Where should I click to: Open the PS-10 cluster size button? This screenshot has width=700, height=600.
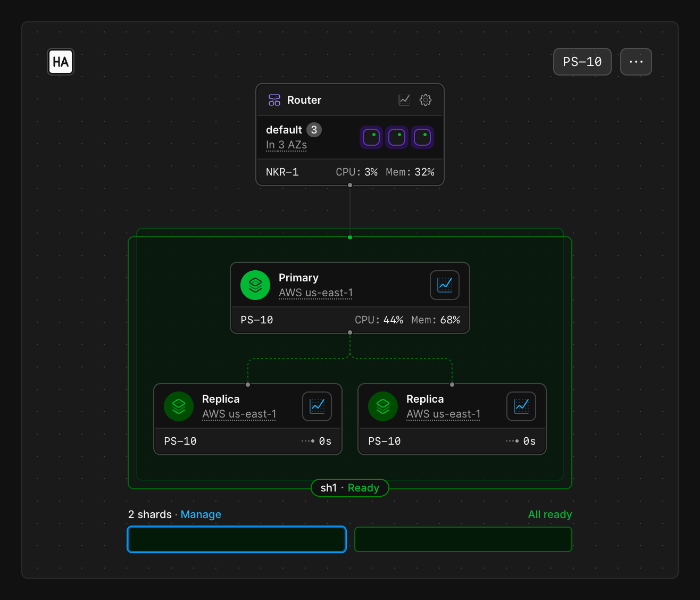[x=582, y=62]
